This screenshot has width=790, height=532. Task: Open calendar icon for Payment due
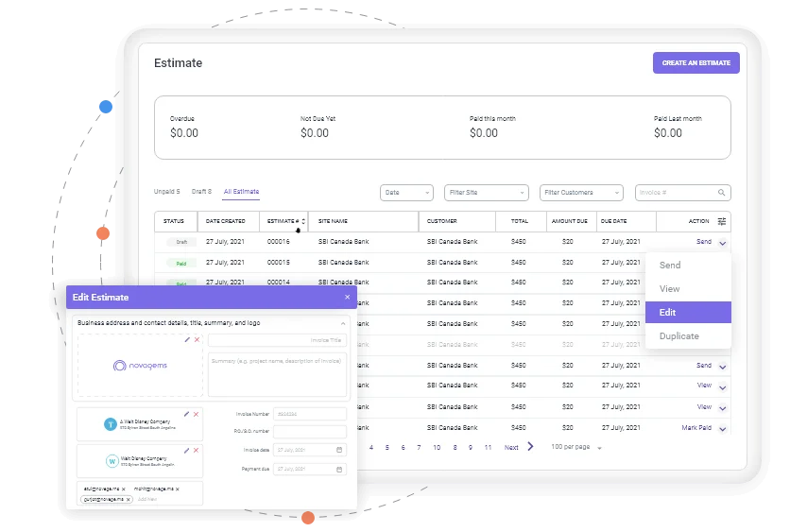[339, 469]
